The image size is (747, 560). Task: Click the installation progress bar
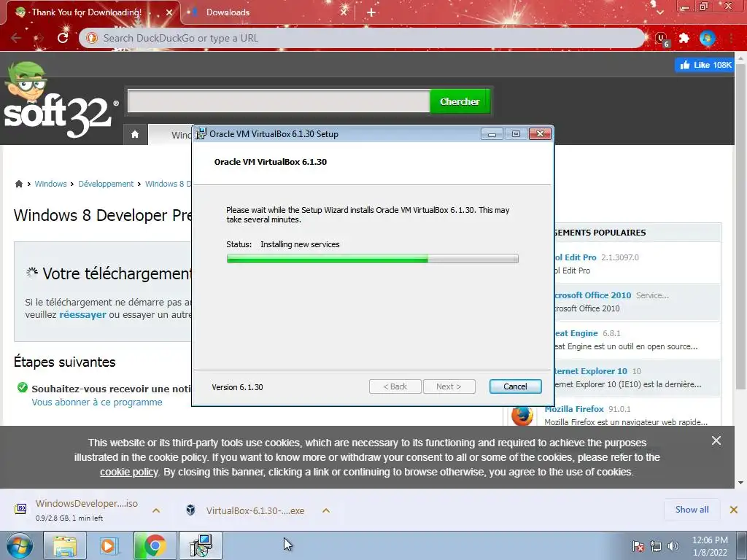[373, 259]
